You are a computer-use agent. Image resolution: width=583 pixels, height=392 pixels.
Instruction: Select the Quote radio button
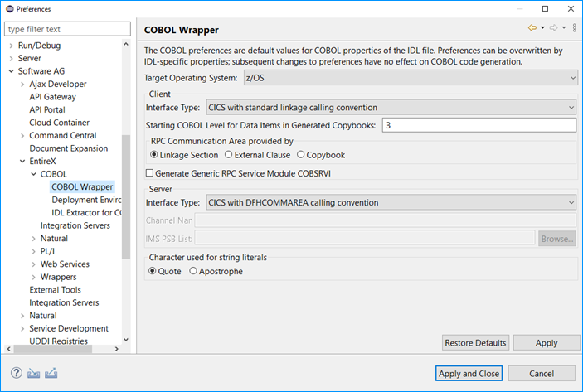(x=153, y=271)
